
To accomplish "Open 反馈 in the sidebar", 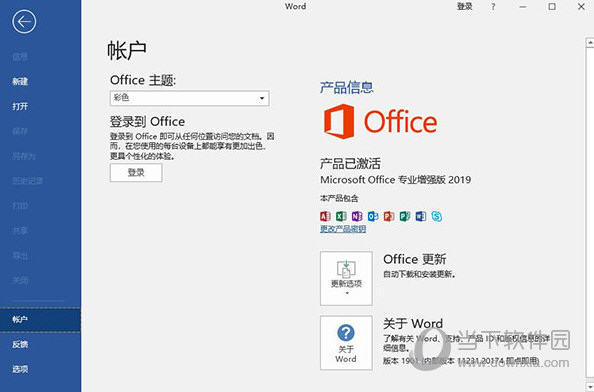I will [20, 344].
